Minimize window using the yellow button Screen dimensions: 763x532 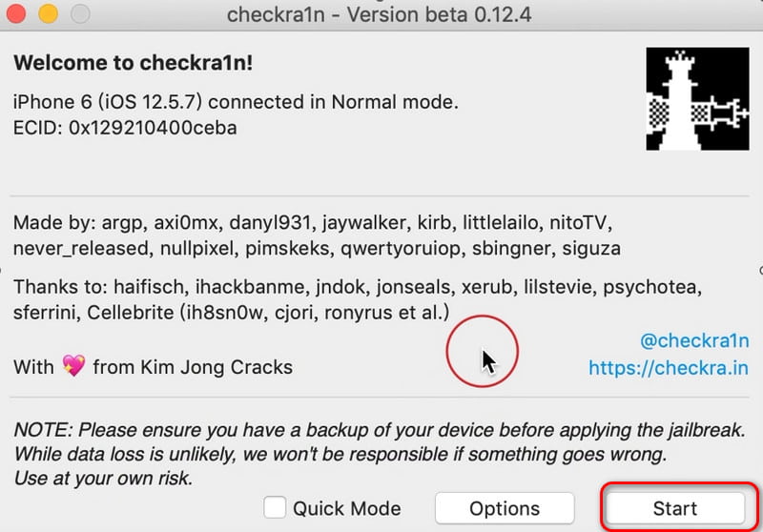coord(48,14)
